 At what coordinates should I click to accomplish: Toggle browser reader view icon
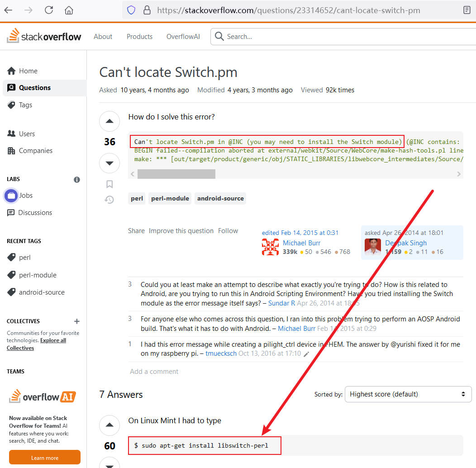[467, 10]
